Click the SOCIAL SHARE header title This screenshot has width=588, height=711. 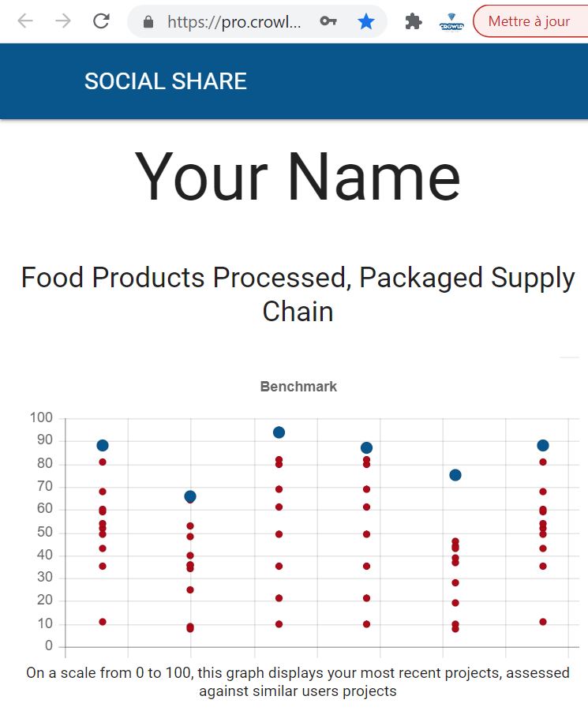tap(166, 81)
